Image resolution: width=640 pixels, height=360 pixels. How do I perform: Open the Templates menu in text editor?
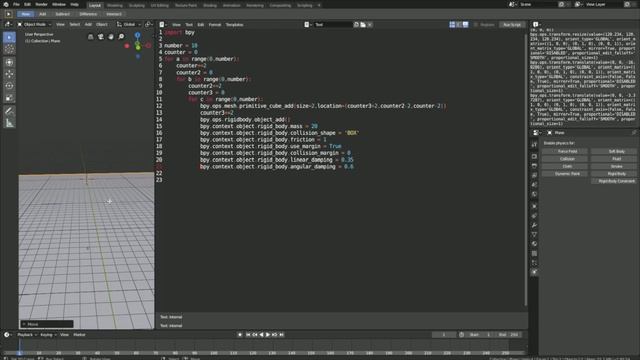[234, 24]
